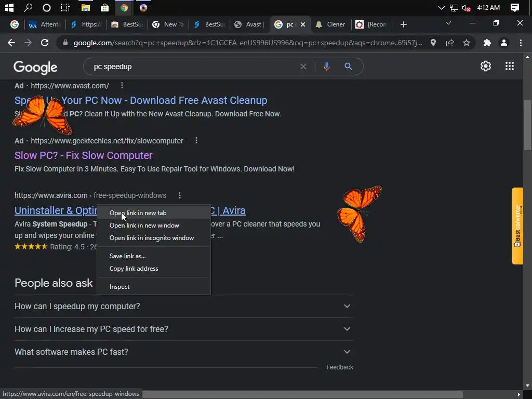Viewport: 532px width, 399px height.
Task: Click the clock showing 4:12 AM
Action: click(x=488, y=7)
